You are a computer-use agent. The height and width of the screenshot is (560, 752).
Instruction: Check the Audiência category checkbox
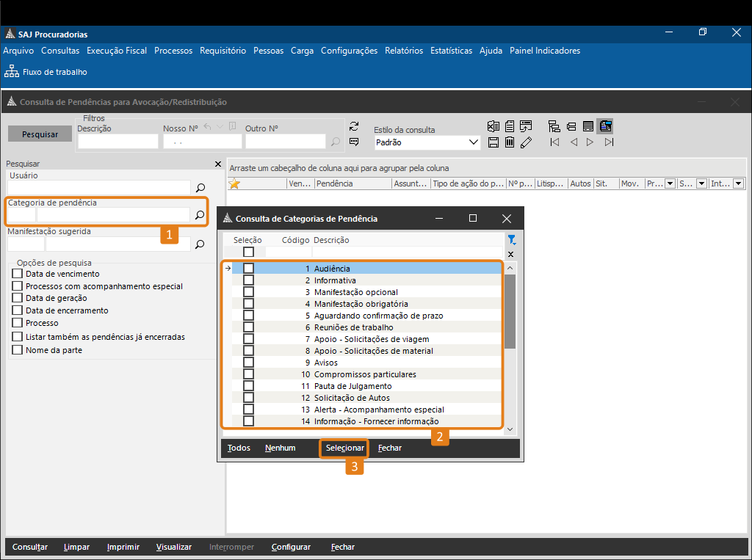249,269
